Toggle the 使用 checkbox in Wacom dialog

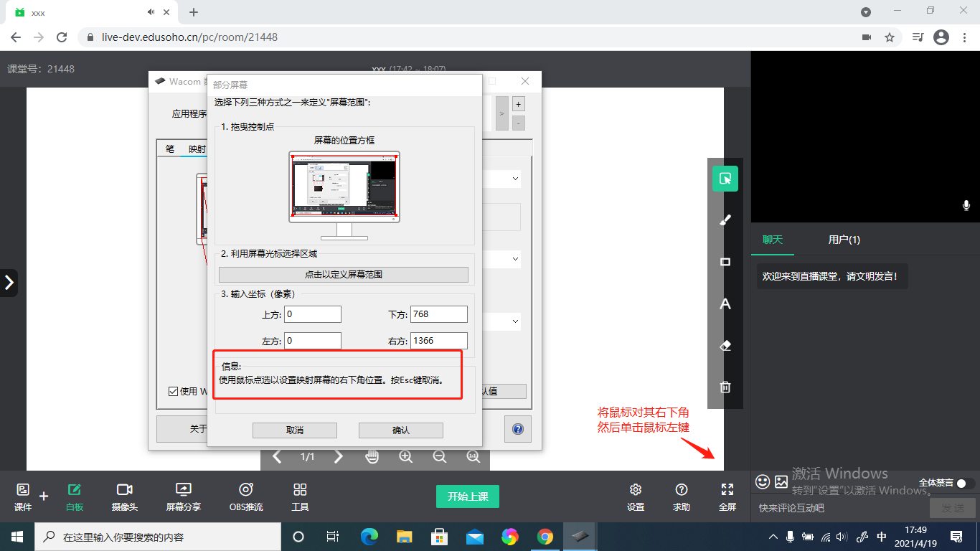[173, 391]
